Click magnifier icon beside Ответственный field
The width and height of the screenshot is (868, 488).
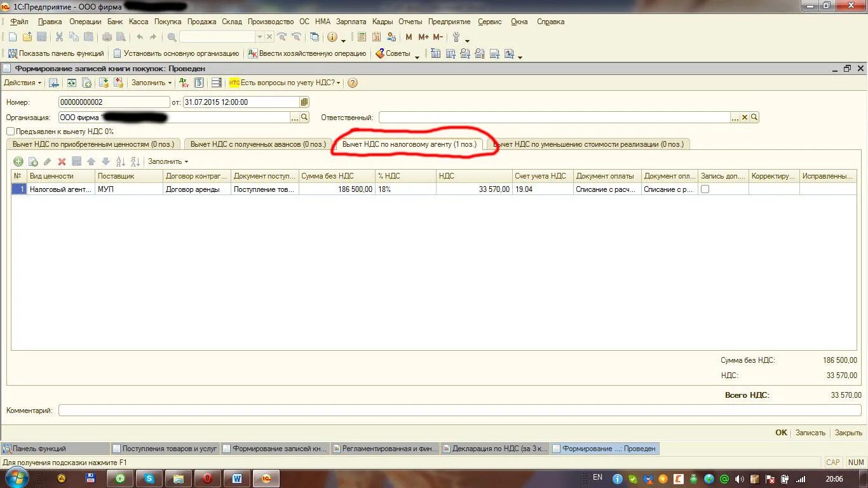pyautogui.click(x=754, y=117)
